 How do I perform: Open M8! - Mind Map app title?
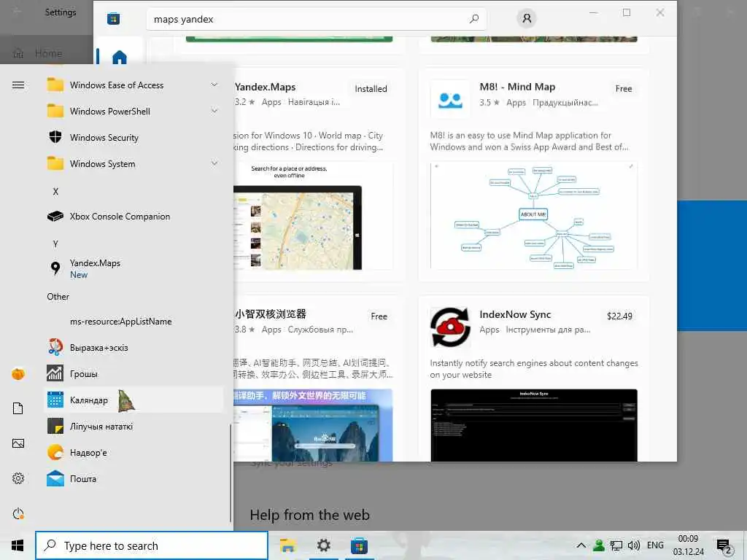tap(517, 87)
